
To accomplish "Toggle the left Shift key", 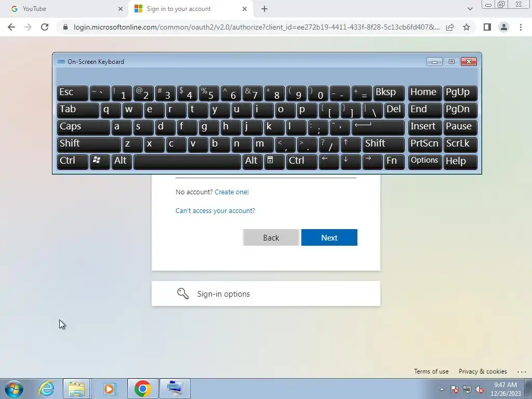I will pos(89,144).
